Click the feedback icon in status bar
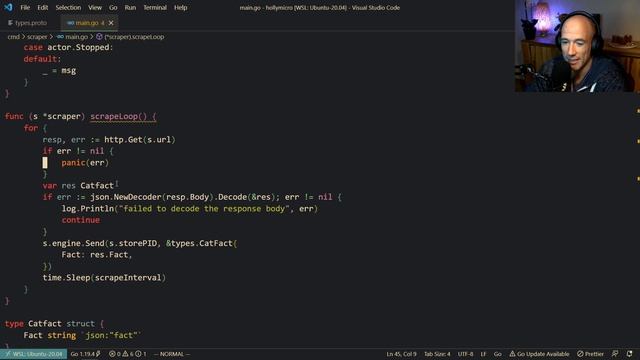The height and width of the screenshot is (360, 640). (615, 354)
